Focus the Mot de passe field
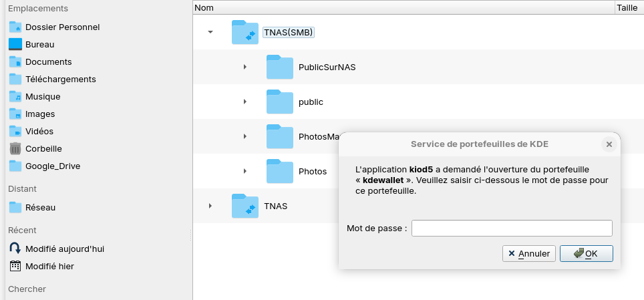 pyautogui.click(x=512, y=229)
